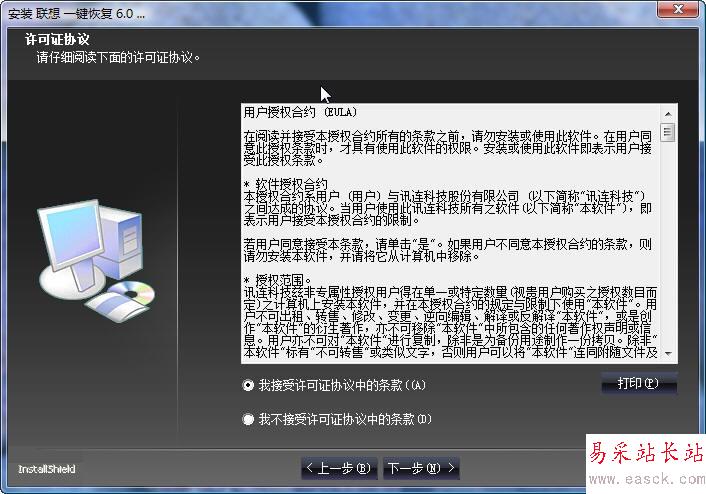Click the license text scrollbar thumb
This screenshot has height=494, width=706.
pos(668,132)
